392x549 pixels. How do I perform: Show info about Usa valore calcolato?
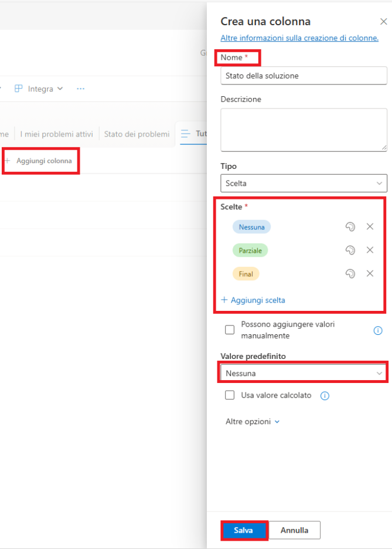click(325, 396)
